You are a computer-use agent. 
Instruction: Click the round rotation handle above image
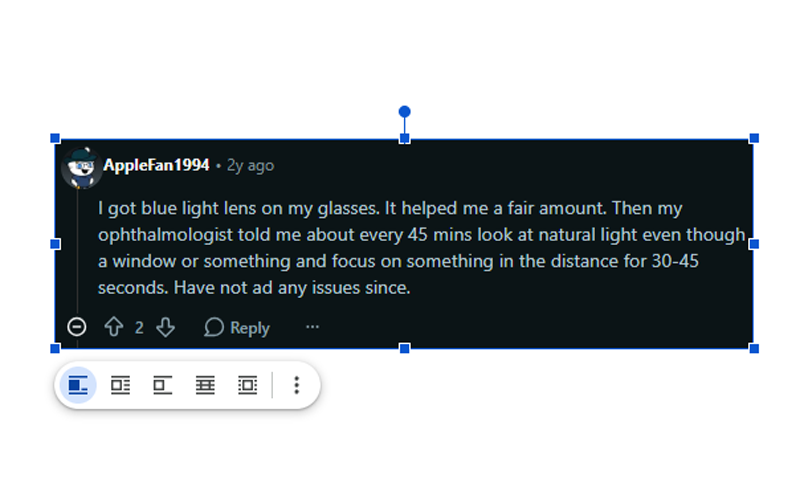(404, 112)
